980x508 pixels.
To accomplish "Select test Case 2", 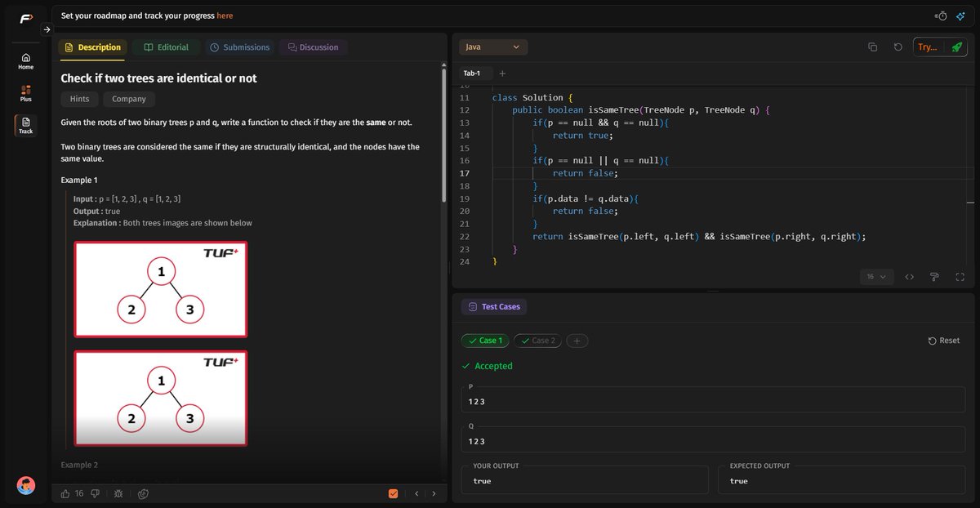I will pyautogui.click(x=537, y=341).
